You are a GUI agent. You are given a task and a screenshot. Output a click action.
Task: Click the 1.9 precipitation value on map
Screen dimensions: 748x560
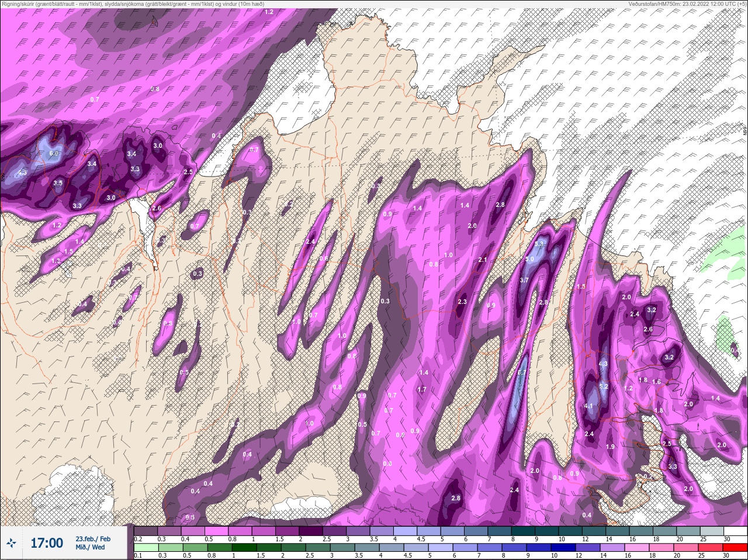[610, 447]
